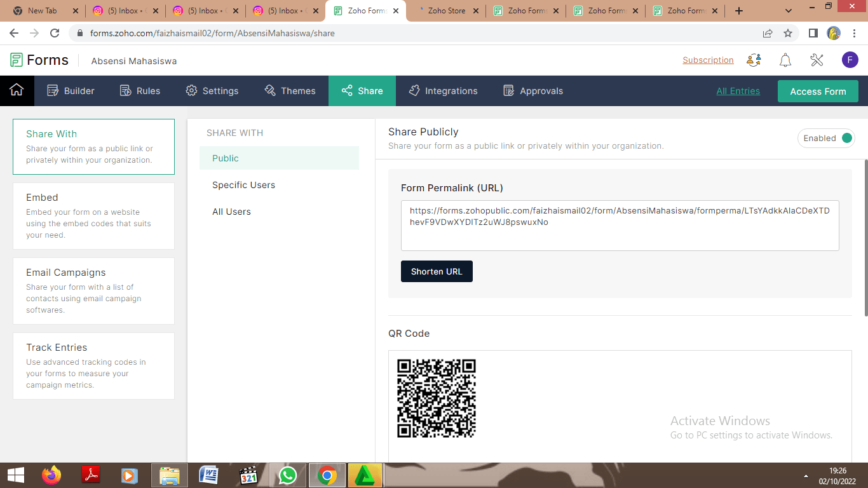Open Firefox from the taskbar

(x=51, y=475)
